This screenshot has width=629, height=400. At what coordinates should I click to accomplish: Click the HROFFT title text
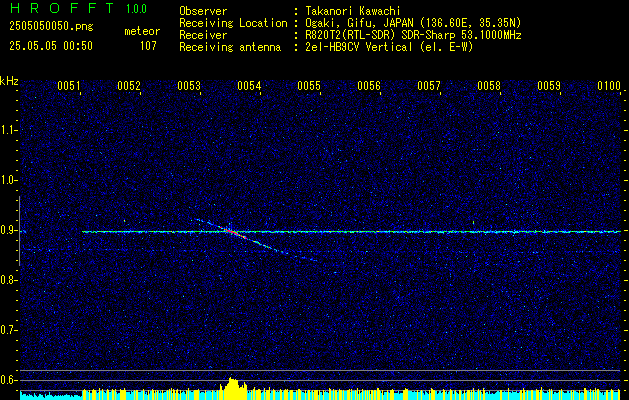(63, 8)
